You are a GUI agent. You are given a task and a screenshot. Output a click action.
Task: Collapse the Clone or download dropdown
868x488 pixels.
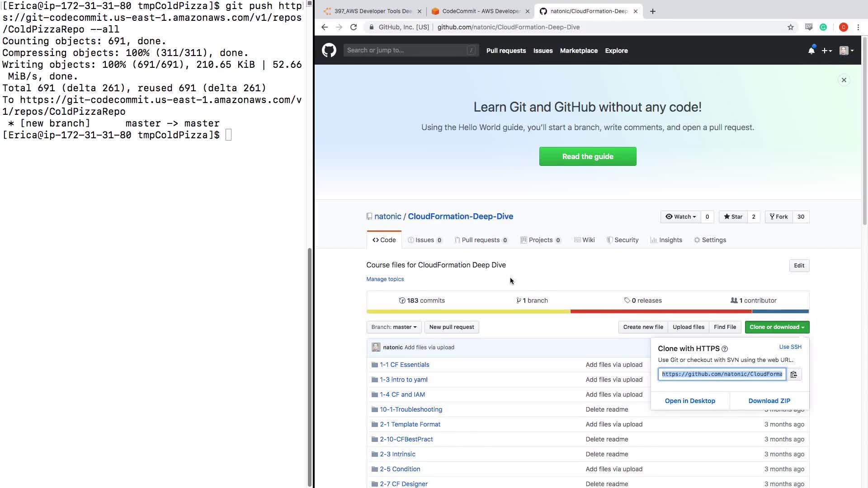click(777, 327)
